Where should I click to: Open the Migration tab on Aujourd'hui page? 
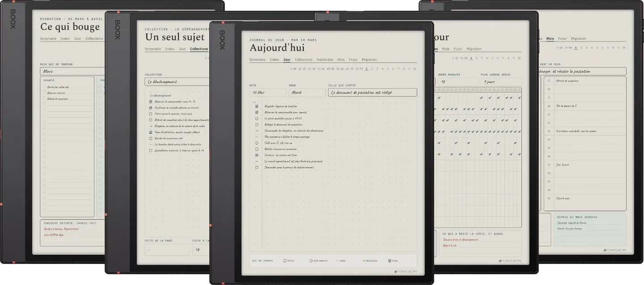pos(369,60)
